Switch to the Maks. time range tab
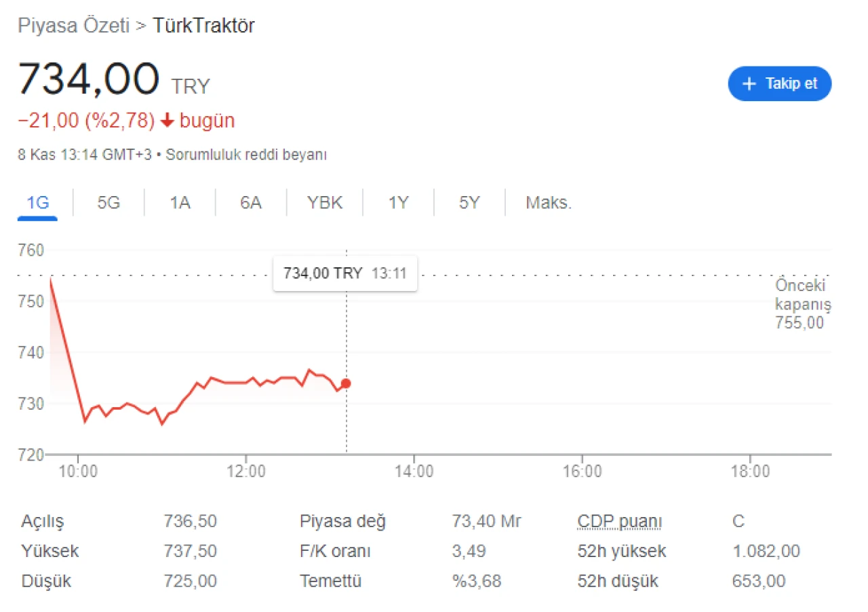Screen dimensions: 868x612 tap(549, 203)
